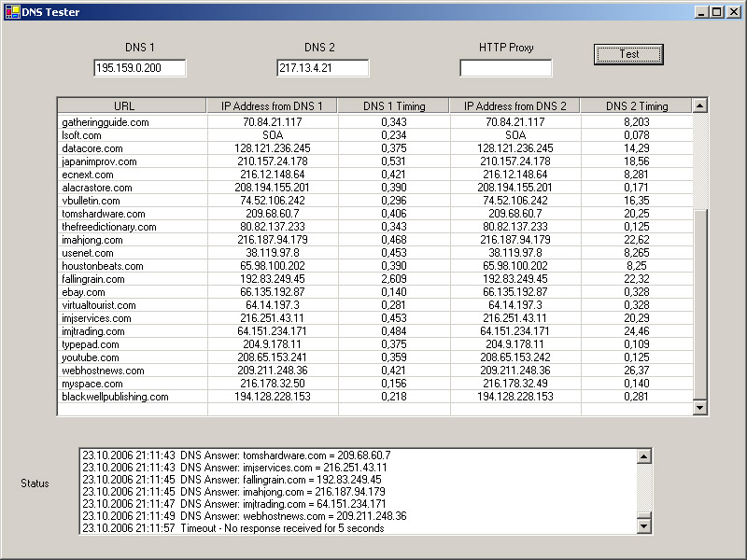Screen dimensions: 747x560
Task: Click the IP Address from DNS 1 header
Action: pos(272,105)
